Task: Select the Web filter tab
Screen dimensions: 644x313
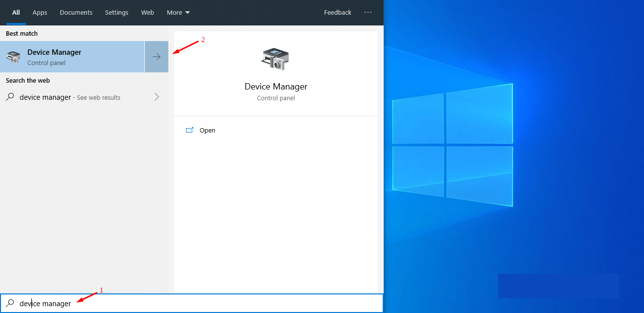Action: pos(147,12)
